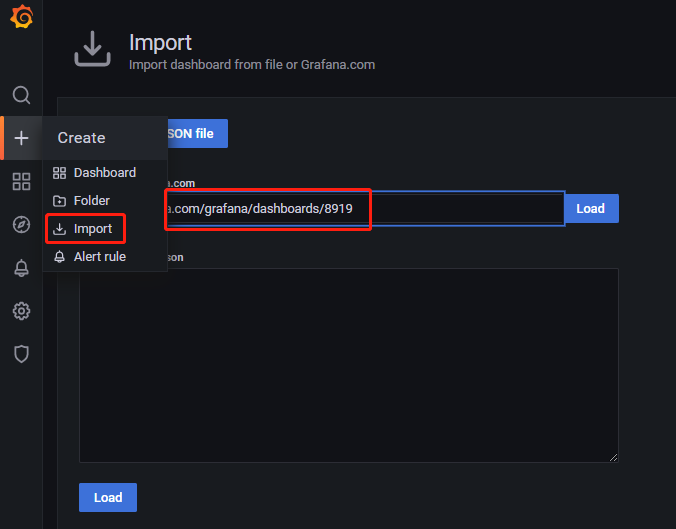This screenshot has height=529, width=676.
Task: Open the Configuration gear sidebar icon
Action: 21,311
